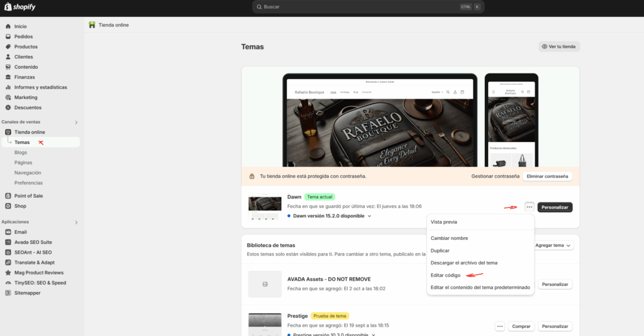644x336 pixels.
Task: Expand the Aplicaciones section chevron
Action: coord(77,222)
